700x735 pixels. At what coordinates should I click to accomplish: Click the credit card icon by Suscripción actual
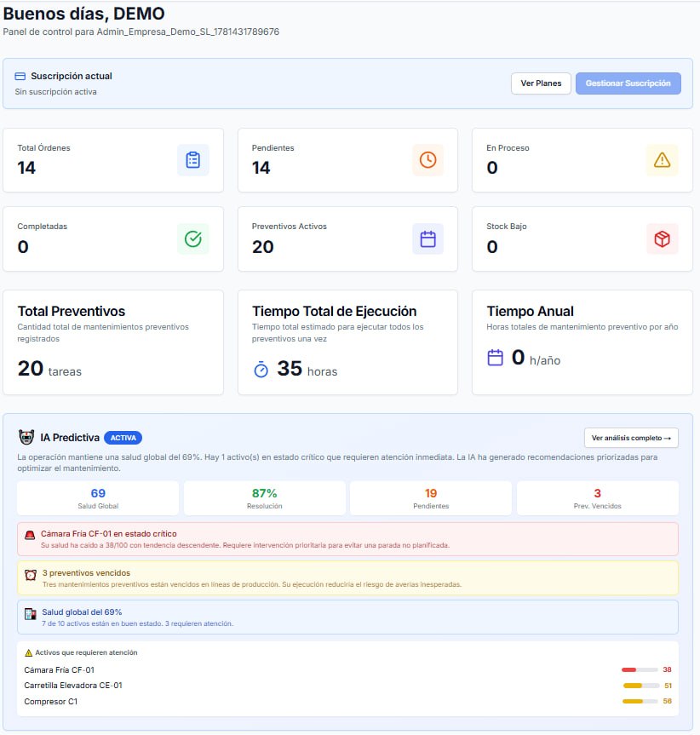point(20,76)
